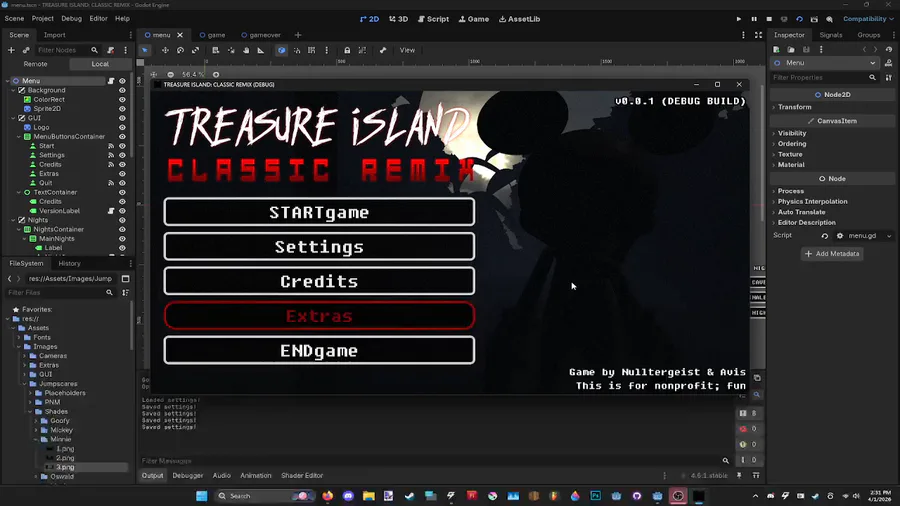Collapse the GUI node in scene tree

point(13,118)
